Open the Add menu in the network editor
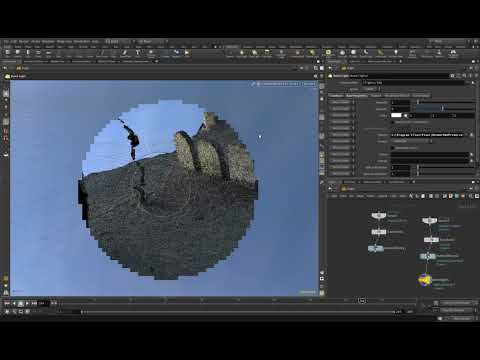This screenshot has width=480, height=360. [334, 196]
